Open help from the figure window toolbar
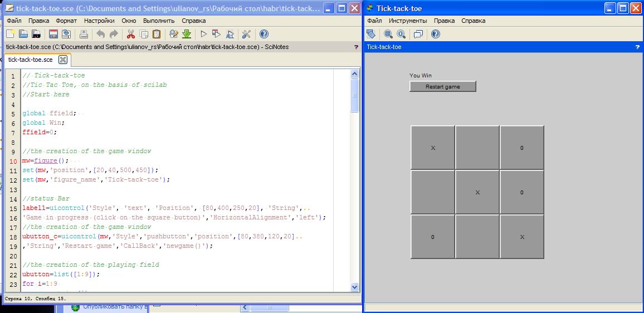Image resolution: width=644 pixels, height=313 pixels. pyautogui.click(x=436, y=33)
